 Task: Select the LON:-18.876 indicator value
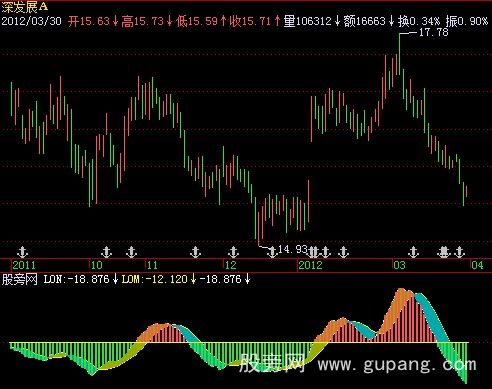tap(76, 279)
